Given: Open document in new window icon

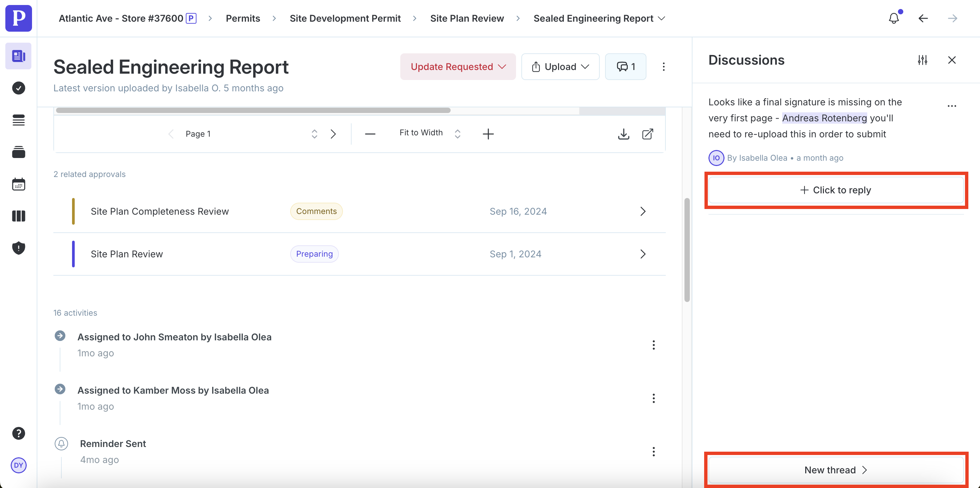Looking at the screenshot, I should 647,134.
